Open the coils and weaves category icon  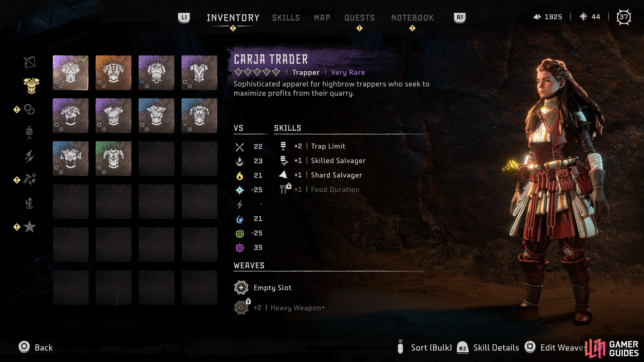point(29,109)
